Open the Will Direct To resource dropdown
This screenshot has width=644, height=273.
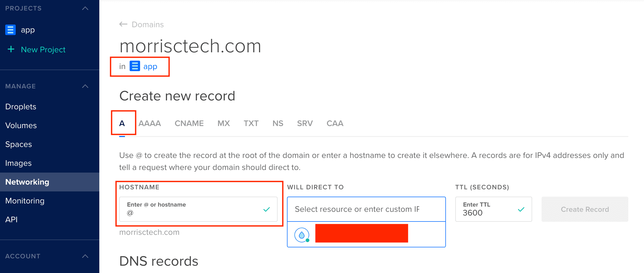366,209
